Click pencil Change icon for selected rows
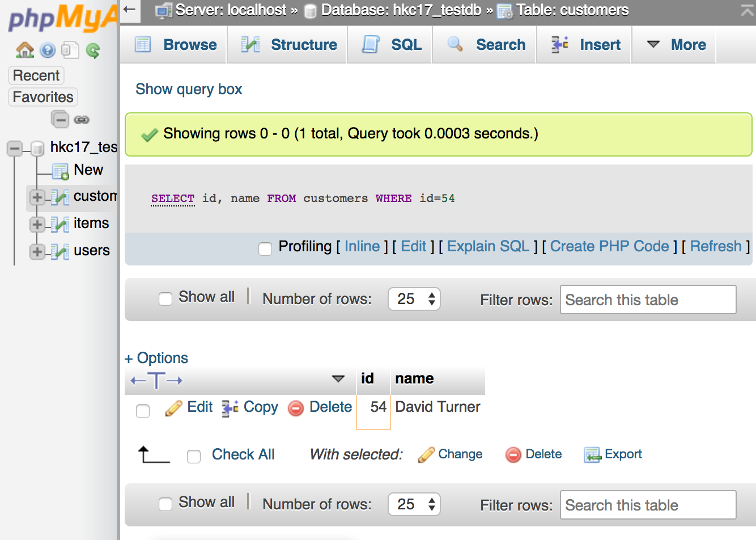 426,455
